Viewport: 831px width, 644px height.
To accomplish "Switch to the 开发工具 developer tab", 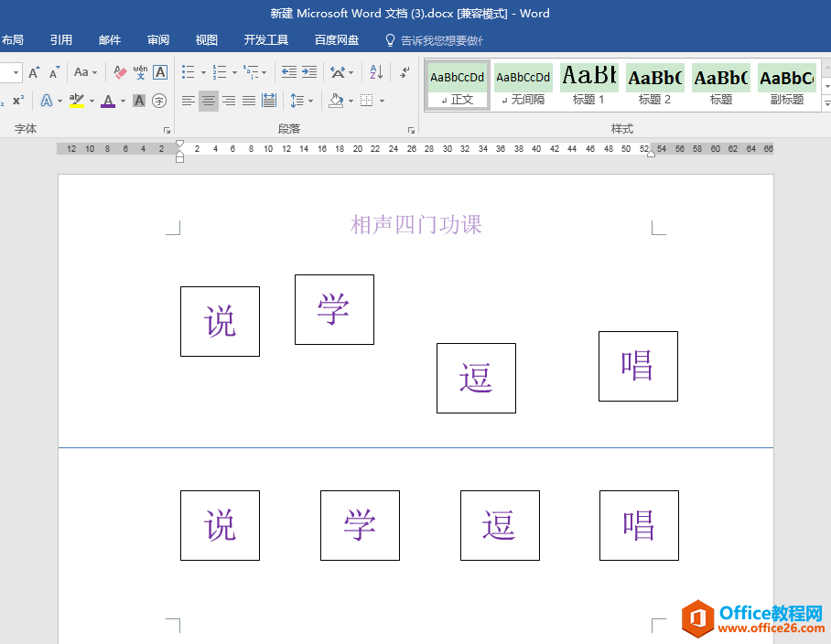I will pos(266,40).
